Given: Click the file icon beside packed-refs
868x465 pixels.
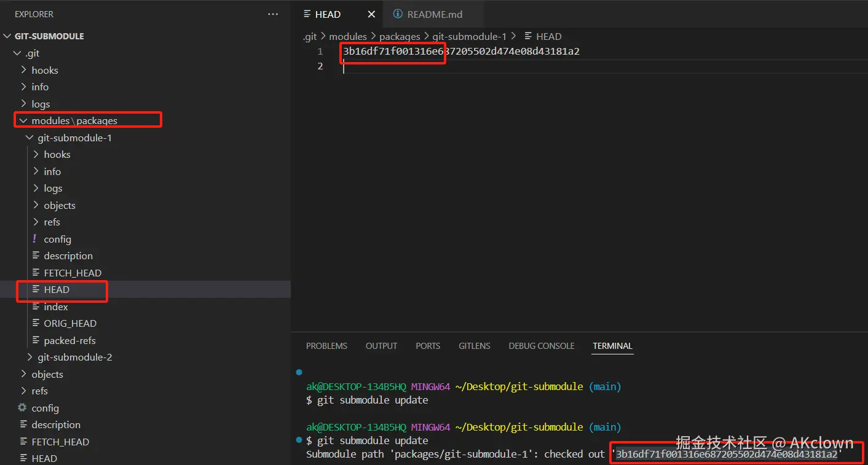Looking at the screenshot, I should (x=36, y=340).
